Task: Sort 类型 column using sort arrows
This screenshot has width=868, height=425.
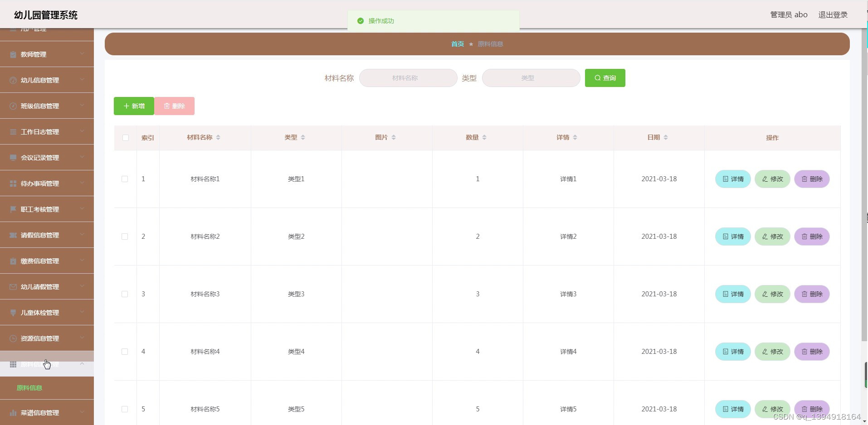Action: [x=303, y=137]
